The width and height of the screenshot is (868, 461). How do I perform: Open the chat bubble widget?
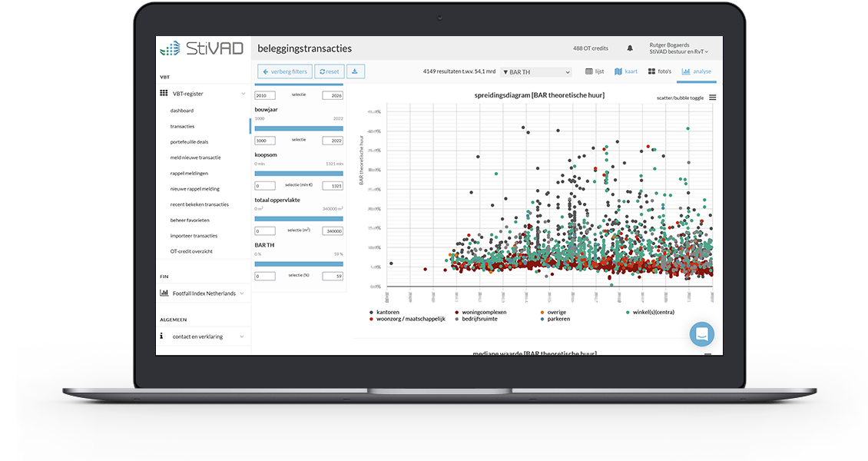click(701, 334)
